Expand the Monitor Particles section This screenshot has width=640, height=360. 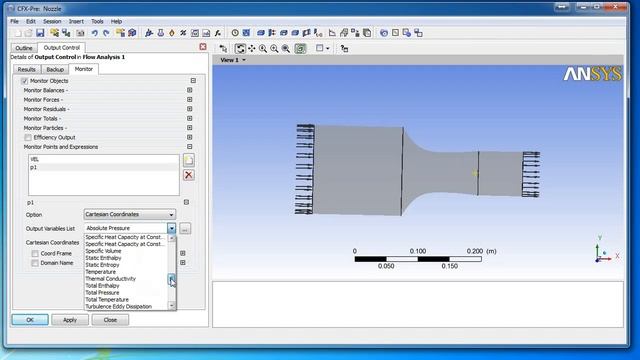pyautogui.click(x=189, y=128)
